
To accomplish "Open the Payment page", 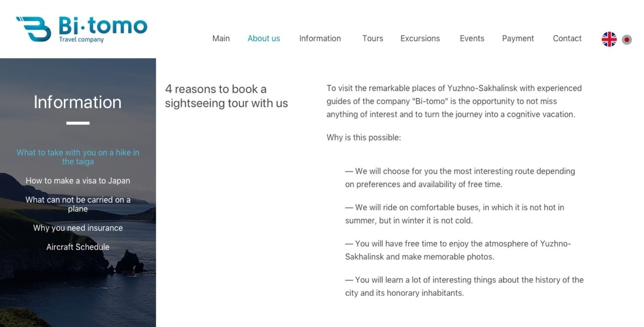I will [x=518, y=38].
